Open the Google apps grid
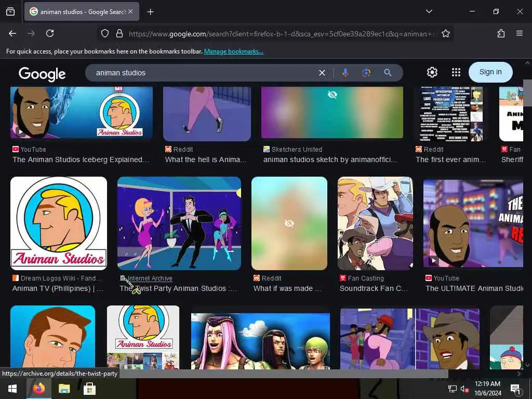The width and height of the screenshot is (532, 399). [x=456, y=72]
